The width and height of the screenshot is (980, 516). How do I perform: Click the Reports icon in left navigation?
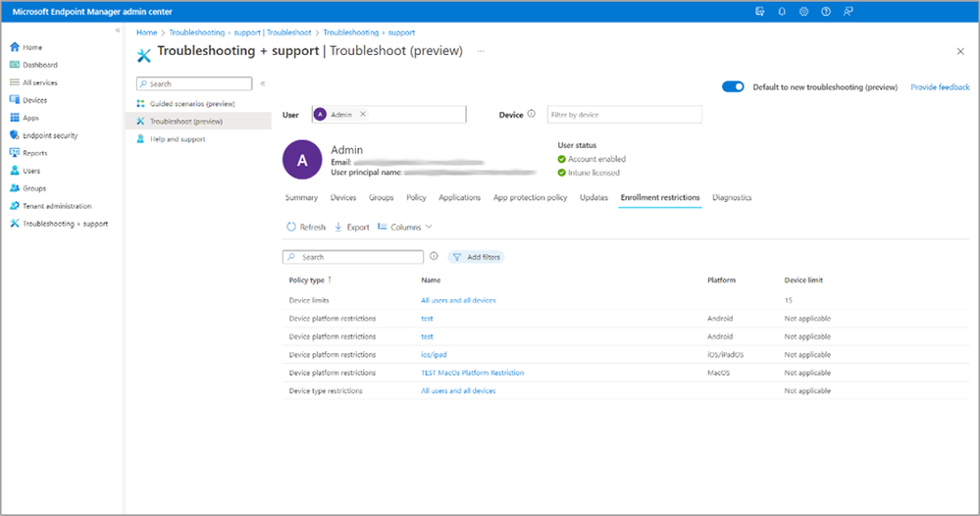click(x=15, y=152)
